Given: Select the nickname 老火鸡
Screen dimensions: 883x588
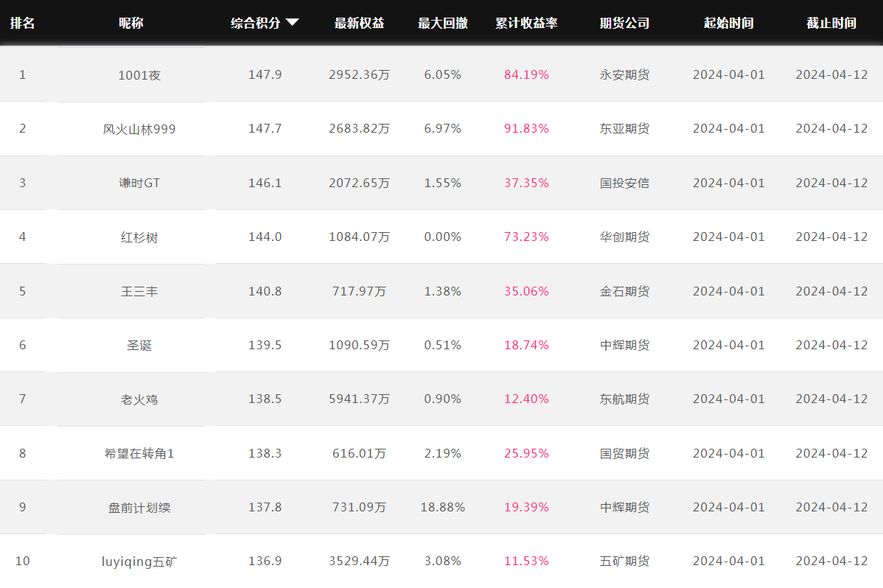Looking at the screenshot, I should coord(139,399).
